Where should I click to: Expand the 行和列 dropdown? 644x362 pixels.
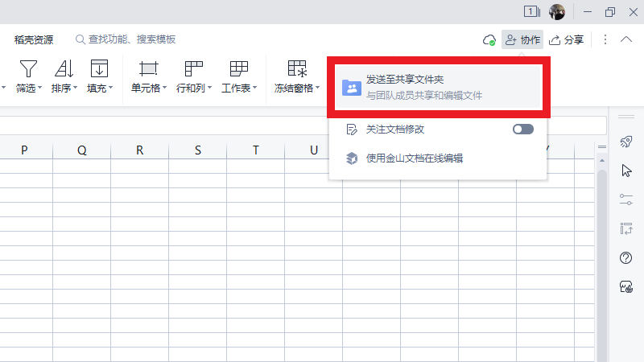194,88
